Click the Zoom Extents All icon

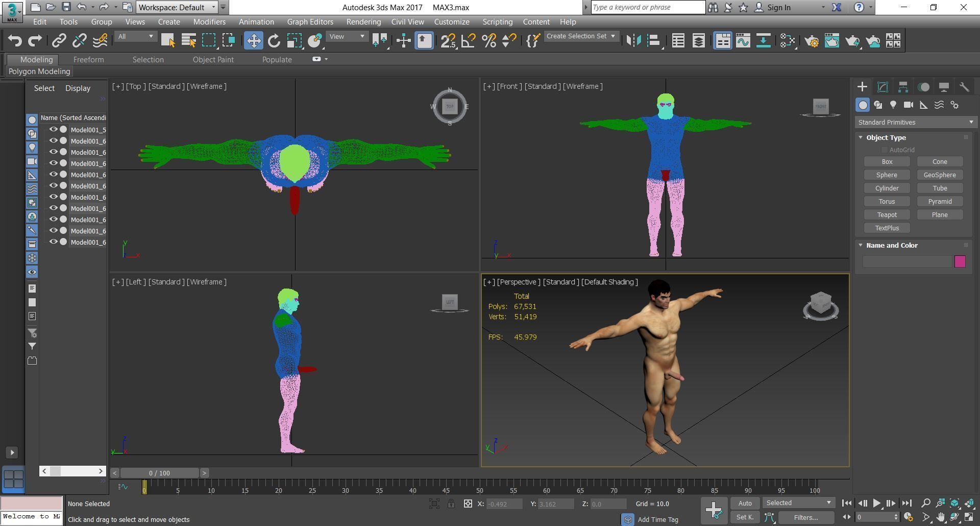(x=969, y=503)
